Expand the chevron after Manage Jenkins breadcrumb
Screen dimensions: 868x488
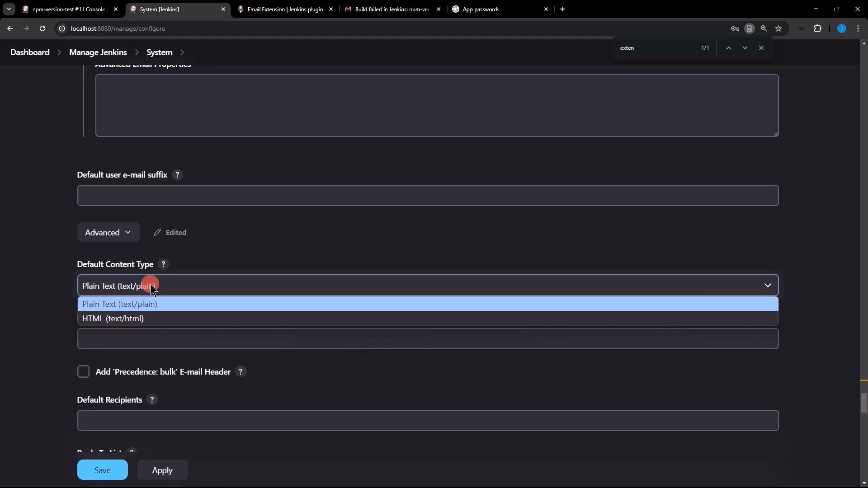pos(137,52)
